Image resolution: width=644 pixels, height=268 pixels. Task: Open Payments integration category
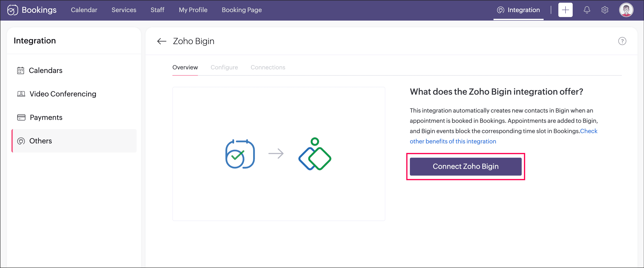46,117
